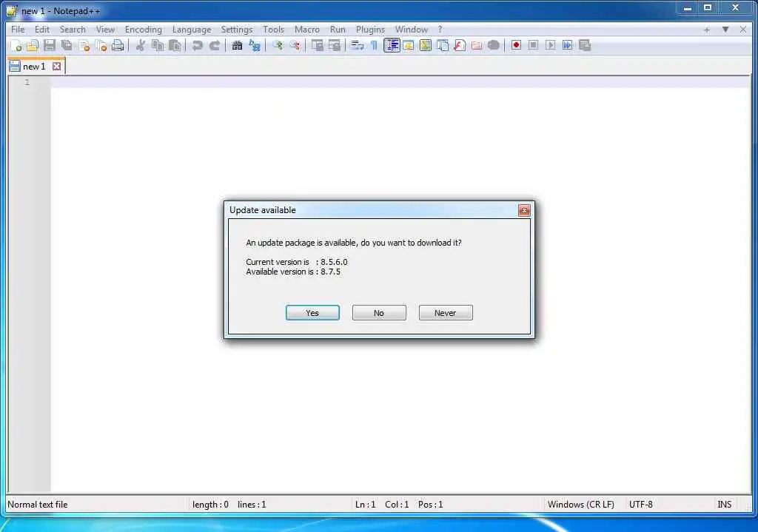Click the Print toolbar icon
This screenshot has width=758, height=532.
coord(118,45)
